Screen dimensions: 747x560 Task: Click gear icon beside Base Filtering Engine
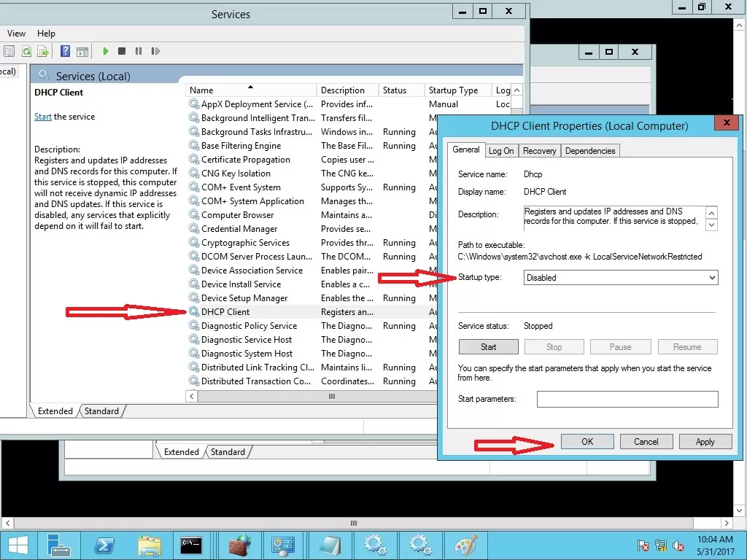click(194, 145)
